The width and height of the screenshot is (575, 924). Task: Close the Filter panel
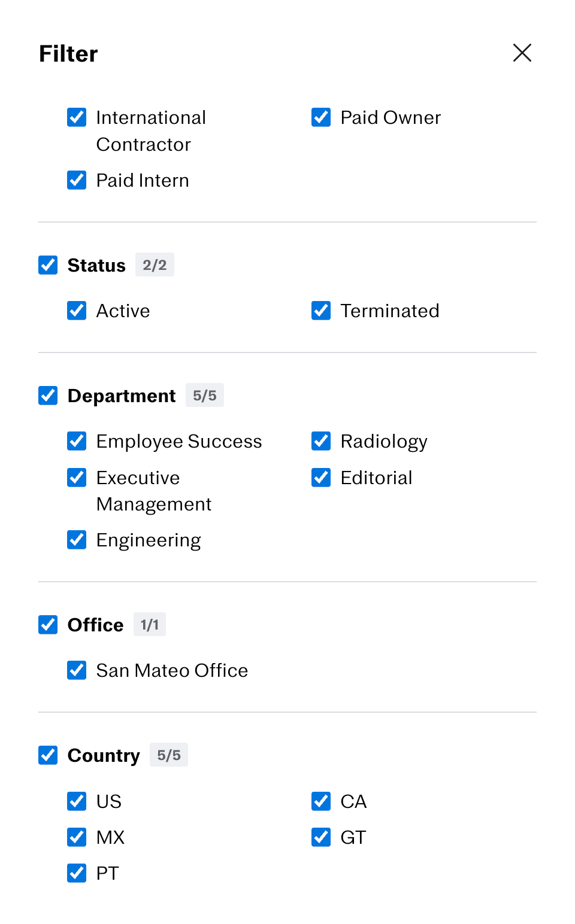[522, 53]
